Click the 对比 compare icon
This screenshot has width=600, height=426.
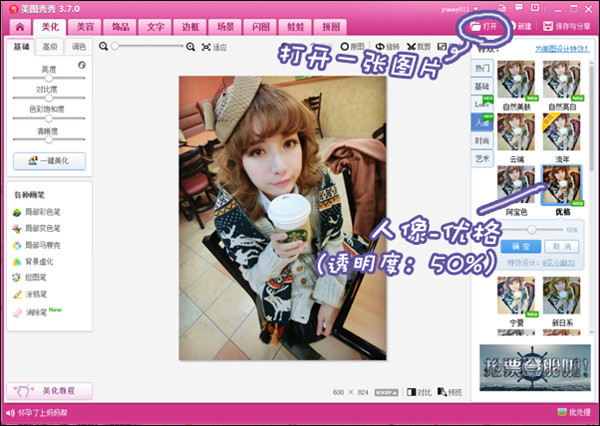pos(411,392)
